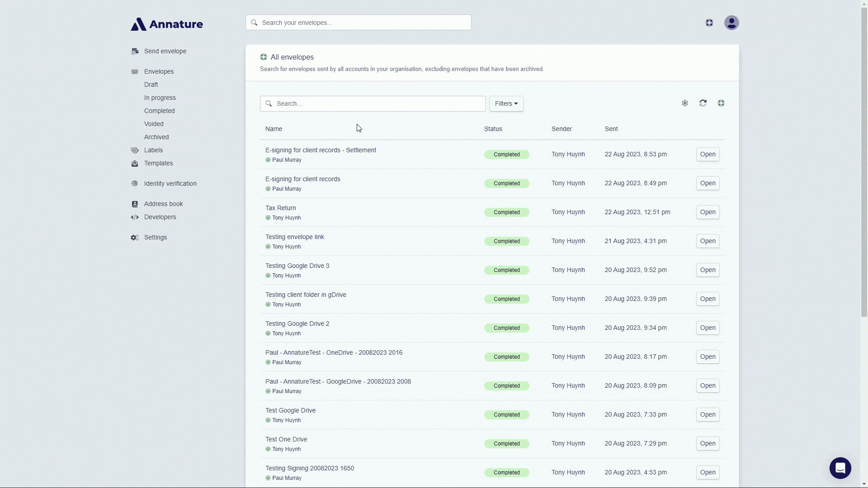Click the All envelopes Search field

373,104
